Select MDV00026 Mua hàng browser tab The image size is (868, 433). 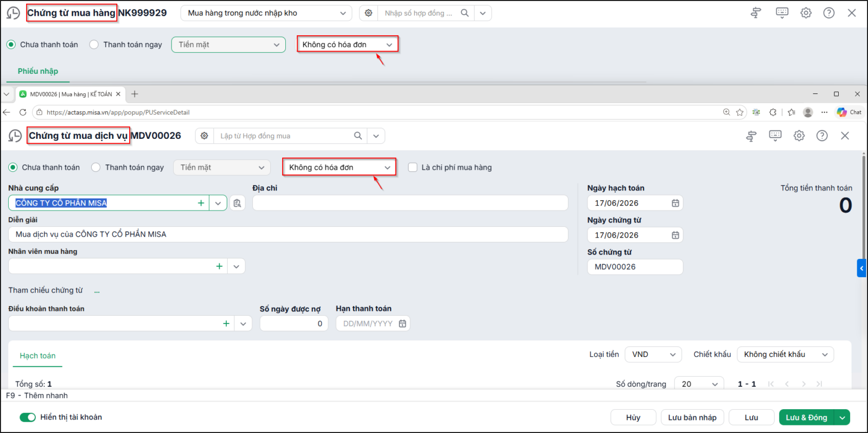[x=71, y=94]
